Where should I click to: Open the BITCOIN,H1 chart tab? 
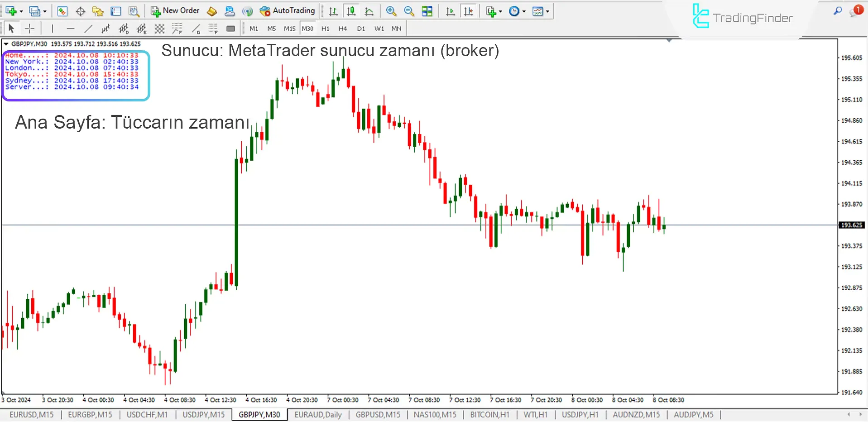coord(489,414)
